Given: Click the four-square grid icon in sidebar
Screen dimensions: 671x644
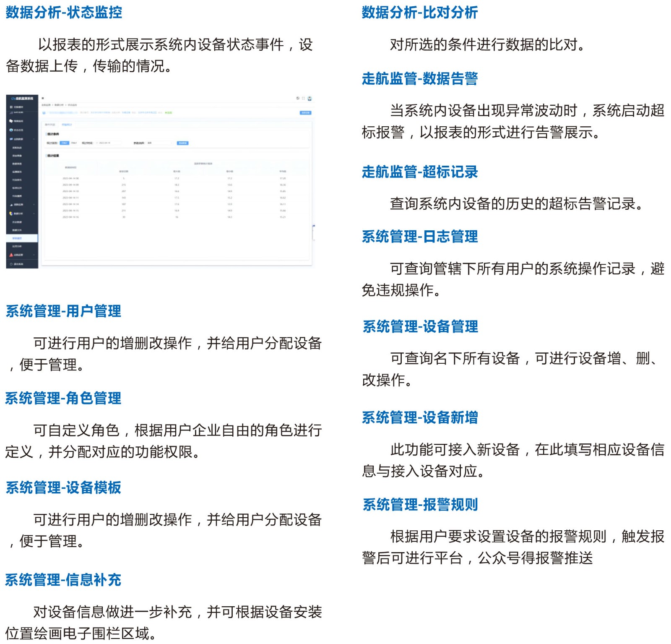Looking at the screenshot, I should pos(11,107).
